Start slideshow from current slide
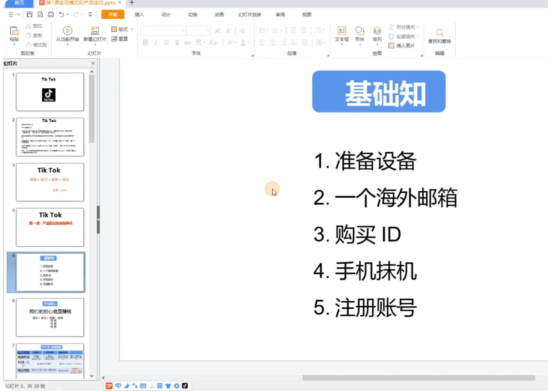 [x=67, y=31]
